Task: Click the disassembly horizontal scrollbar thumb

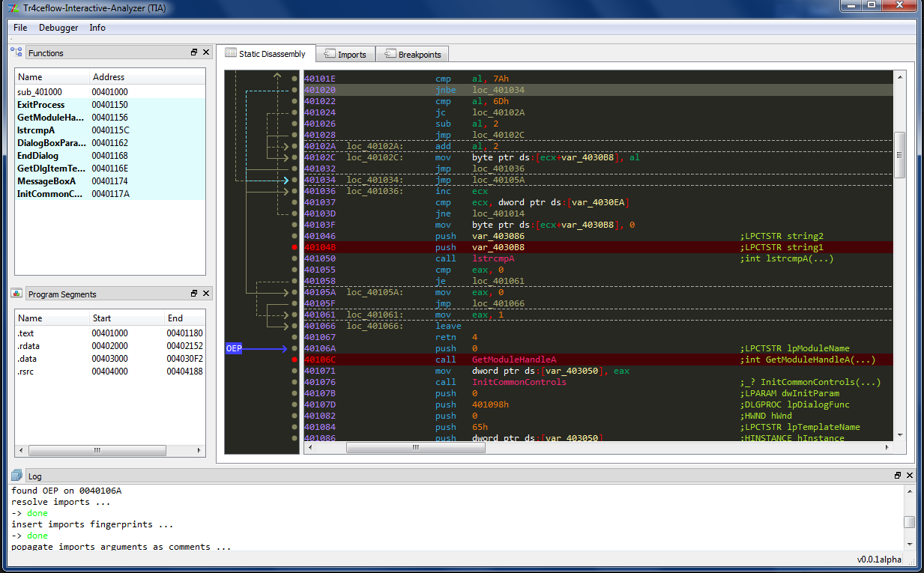Action: pyautogui.click(x=416, y=448)
